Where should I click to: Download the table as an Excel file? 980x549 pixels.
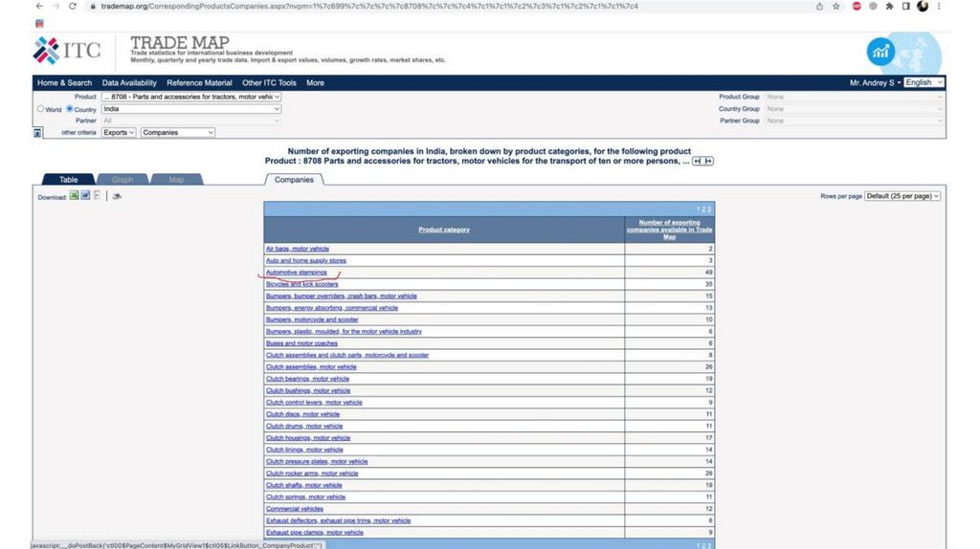coord(75,196)
